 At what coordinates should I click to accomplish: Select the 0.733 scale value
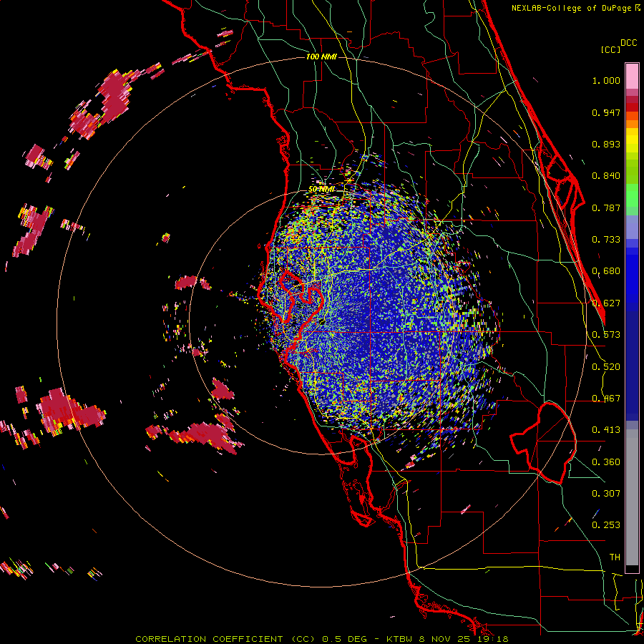point(606,240)
